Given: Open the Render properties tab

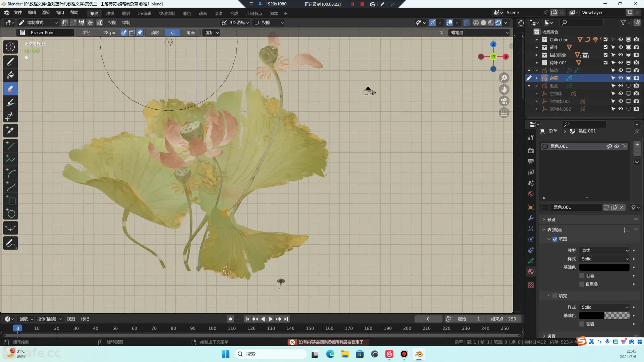Looking at the screenshot, I should [531, 151].
